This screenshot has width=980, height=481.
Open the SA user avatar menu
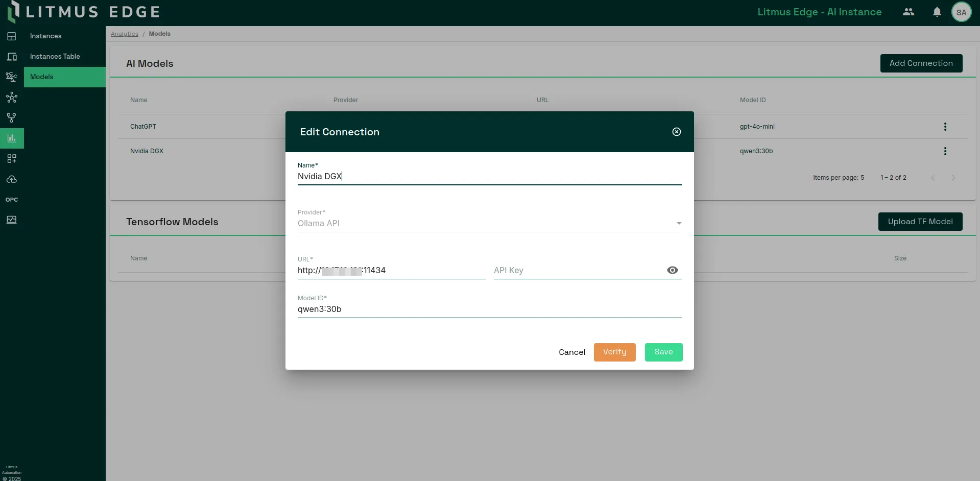point(962,12)
